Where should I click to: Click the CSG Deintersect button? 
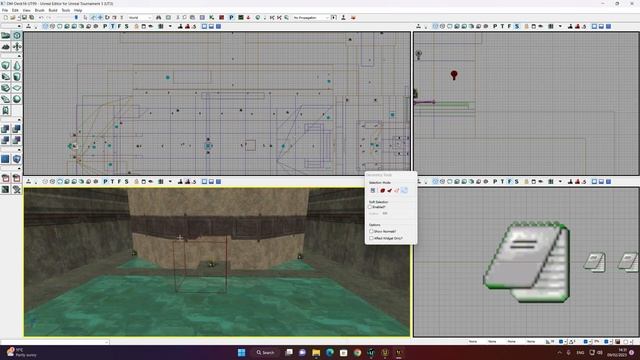coord(17,140)
